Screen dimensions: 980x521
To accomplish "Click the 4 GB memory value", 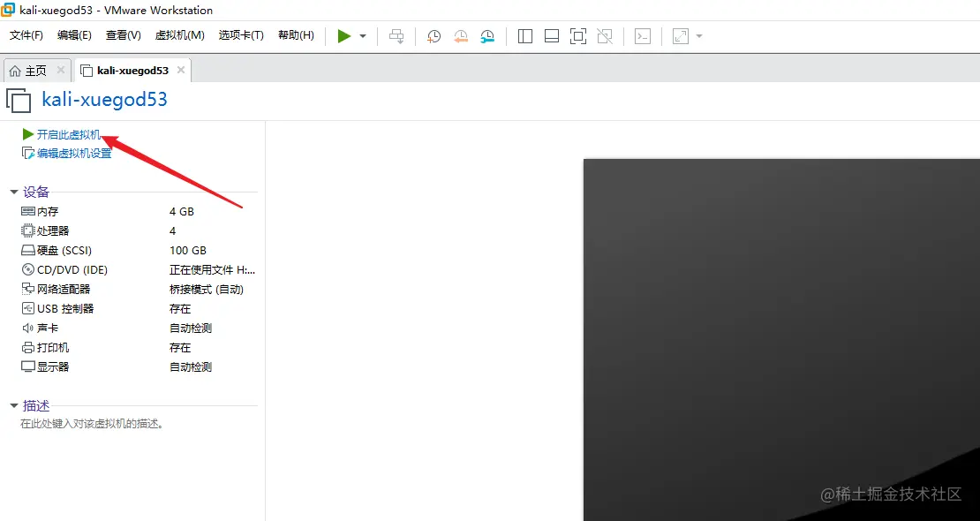I will click(x=182, y=211).
